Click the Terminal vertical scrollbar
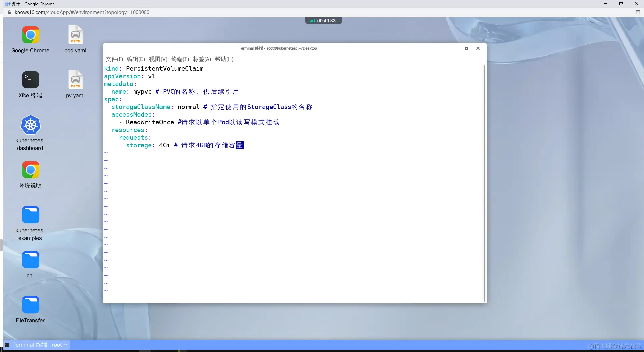Image resolution: width=644 pixels, height=352 pixels. 484,183
